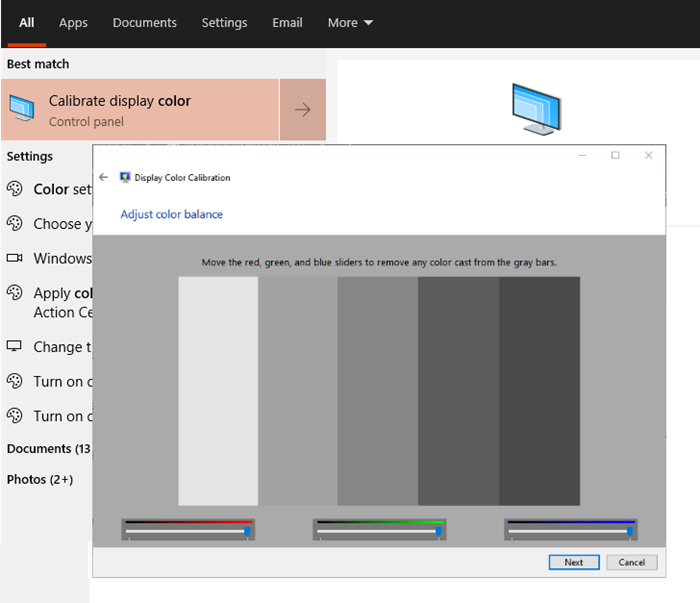Click the palette icon of the lower Turn on row
700x603 pixels.
pos(14,416)
